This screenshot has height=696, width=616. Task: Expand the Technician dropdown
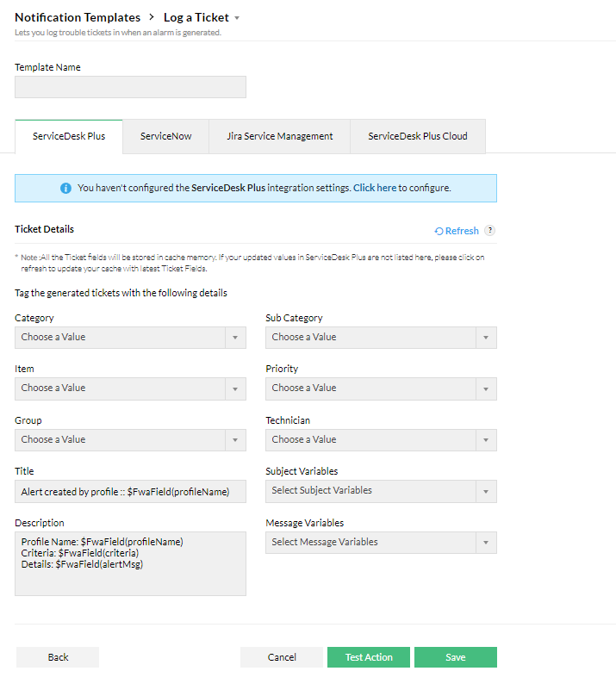coord(381,440)
